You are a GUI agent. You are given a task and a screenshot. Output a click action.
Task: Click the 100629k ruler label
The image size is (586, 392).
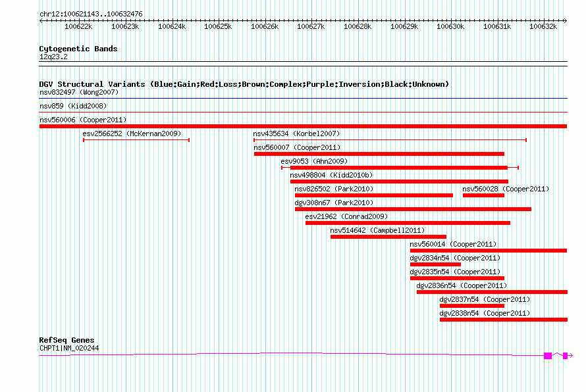coord(404,26)
